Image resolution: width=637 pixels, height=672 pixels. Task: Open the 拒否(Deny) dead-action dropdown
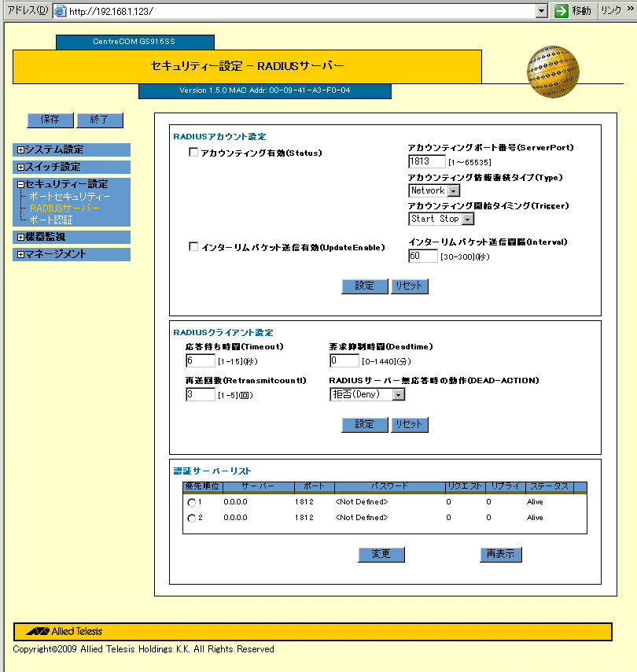click(x=398, y=394)
